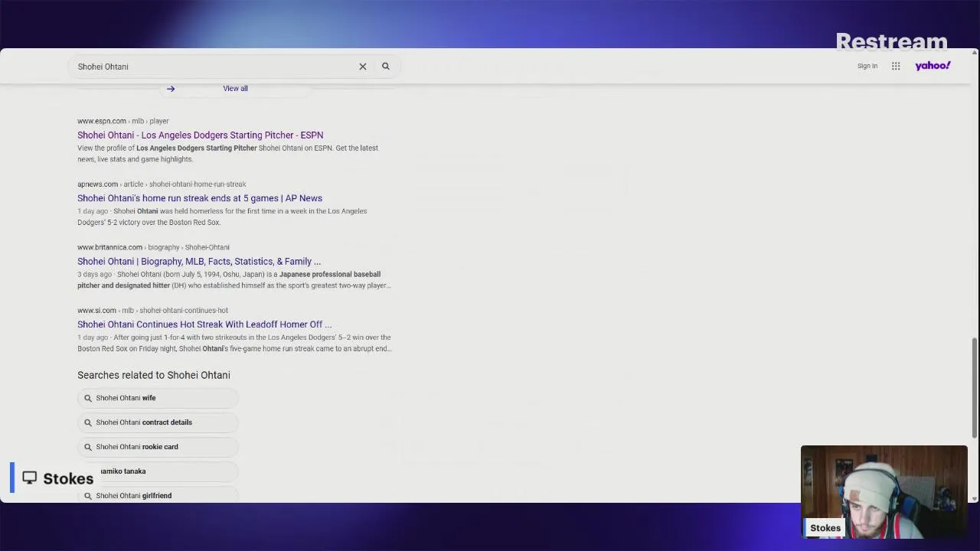Select related search Shohei Ohtani wife
This screenshot has width=980, height=551.
(x=158, y=398)
